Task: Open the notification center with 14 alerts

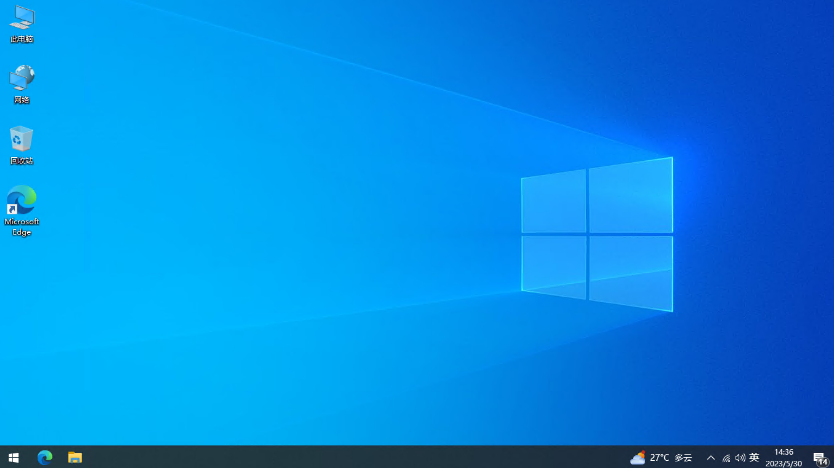Action: click(820, 458)
